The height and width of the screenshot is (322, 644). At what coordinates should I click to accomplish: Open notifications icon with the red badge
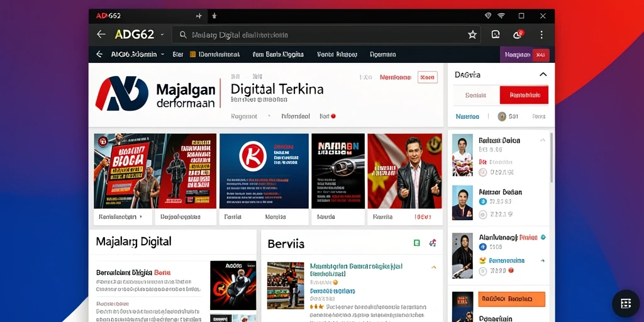518,34
